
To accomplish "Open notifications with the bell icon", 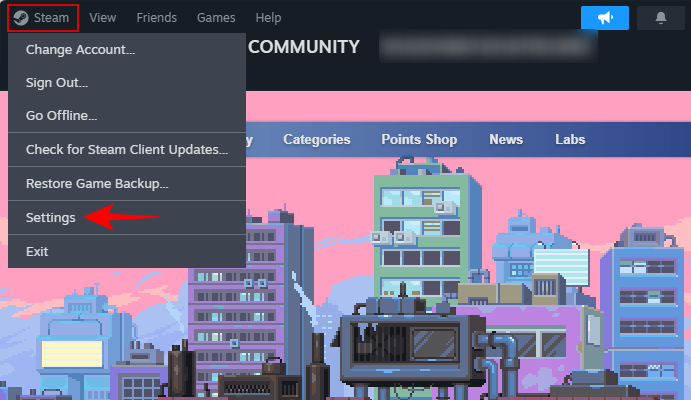I will (x=661, y=18).
